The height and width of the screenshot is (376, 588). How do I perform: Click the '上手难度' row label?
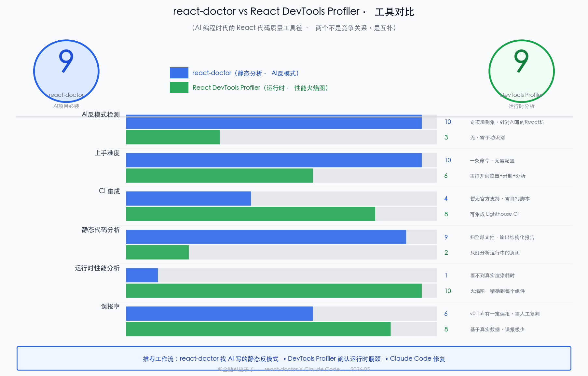pyautogui.click(x=107, y=153)
